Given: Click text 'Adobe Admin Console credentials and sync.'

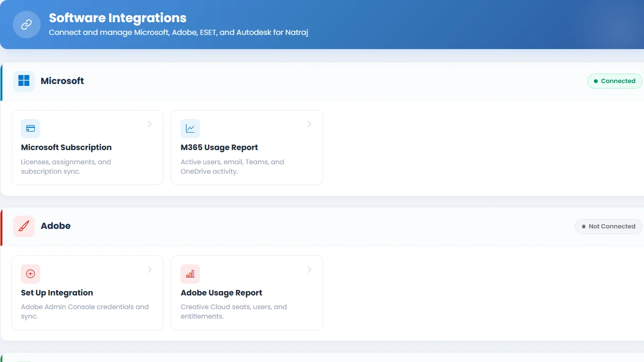Looking at the screenshot, I should point(85,311).
